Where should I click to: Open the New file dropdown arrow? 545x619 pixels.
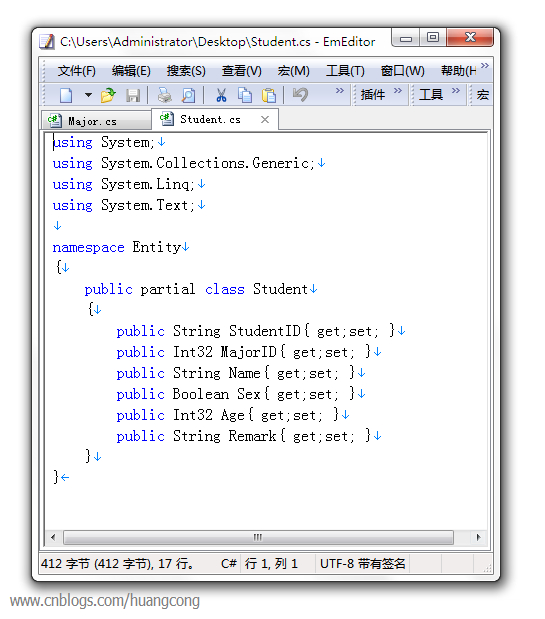[x=88, y=95]
